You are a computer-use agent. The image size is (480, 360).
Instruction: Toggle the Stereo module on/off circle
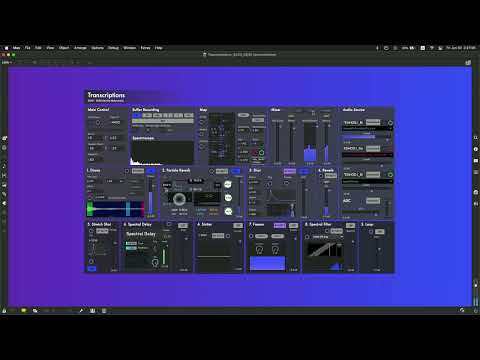click(x=127, y=171)
